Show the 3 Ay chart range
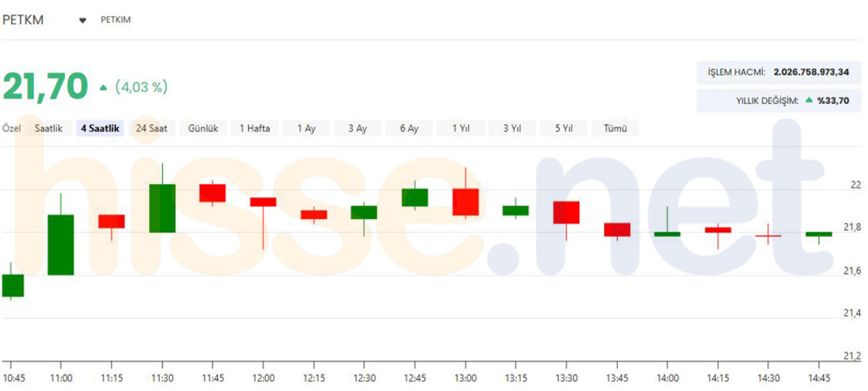Viewport: 868px width, 391px height. [357, 129]
